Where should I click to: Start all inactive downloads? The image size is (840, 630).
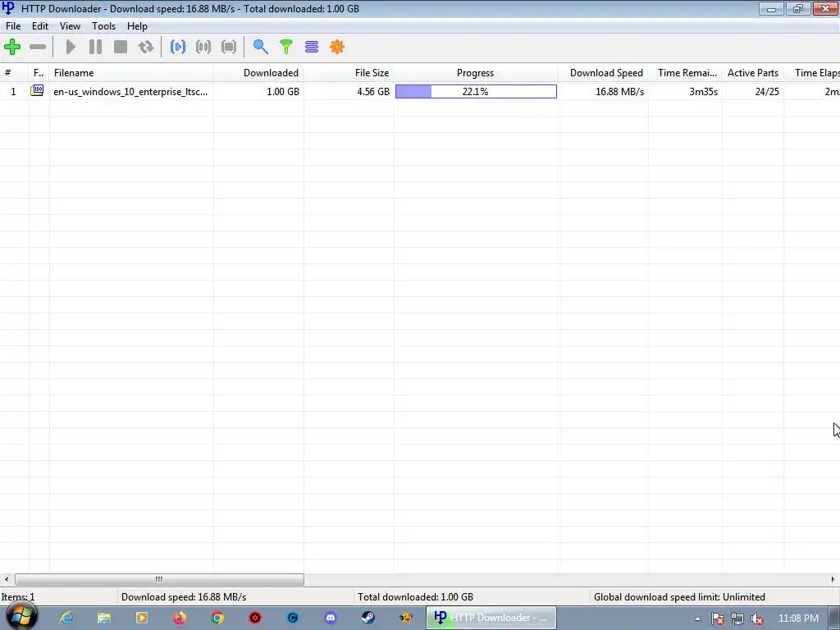[178, 47]
